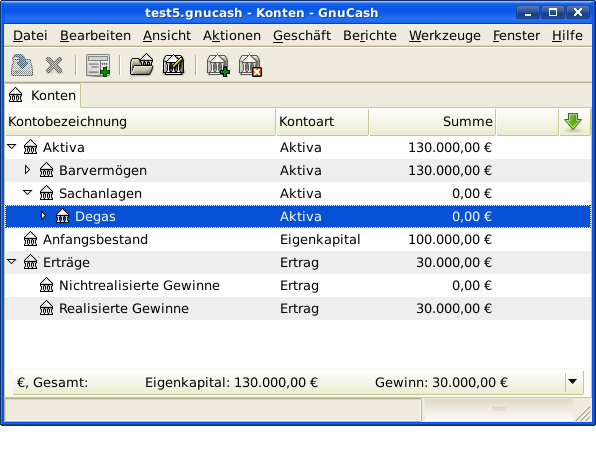Click the bank icon beside Degas
The image size is (596, 468).
(x=62, y=216)
